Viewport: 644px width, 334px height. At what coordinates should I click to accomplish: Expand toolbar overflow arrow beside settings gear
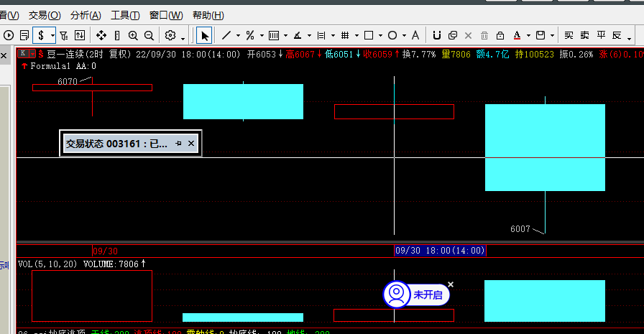coord(183,38)
